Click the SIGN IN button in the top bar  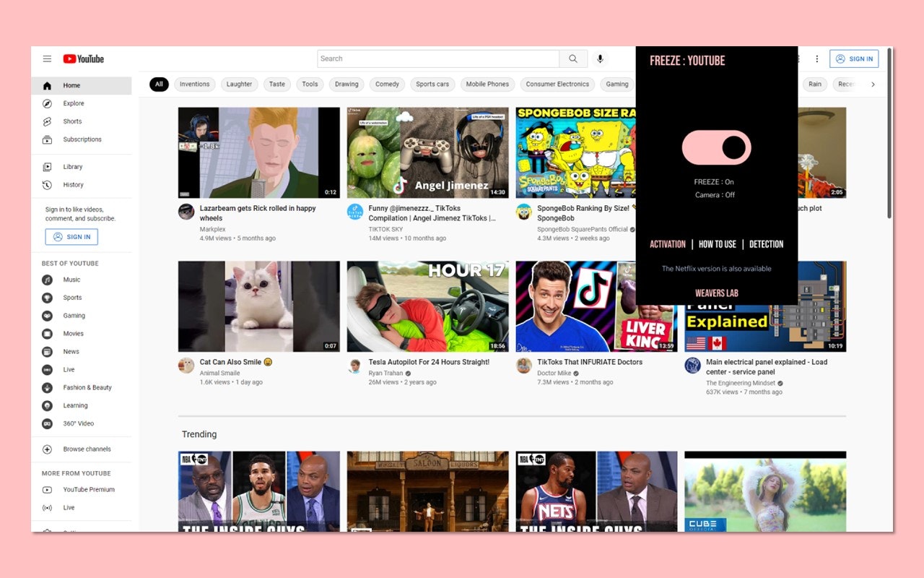coord(854,59)
